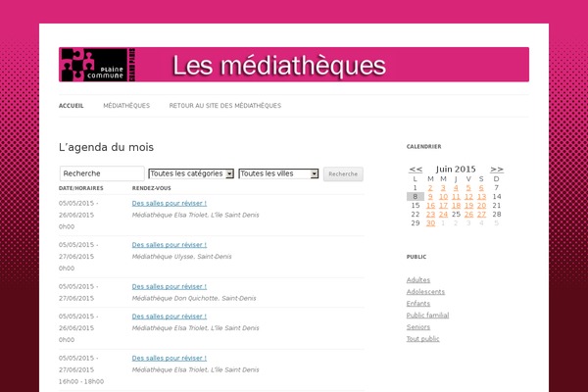
Task: Select June 20 in the calendar
Action: coord(482,206)
